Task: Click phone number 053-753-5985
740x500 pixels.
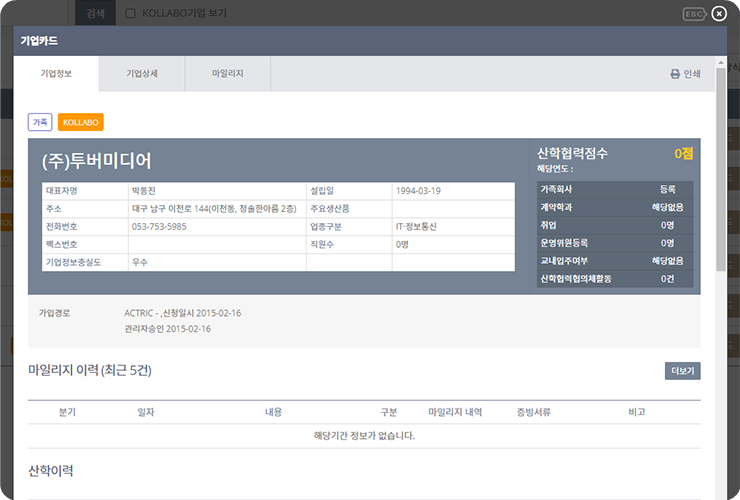Action: [159, 227]
